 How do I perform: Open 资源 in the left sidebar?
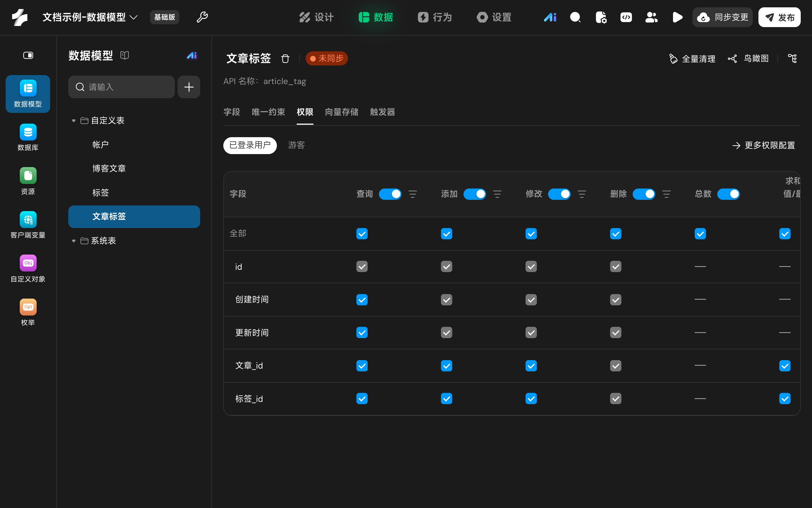tap(28, 181)
